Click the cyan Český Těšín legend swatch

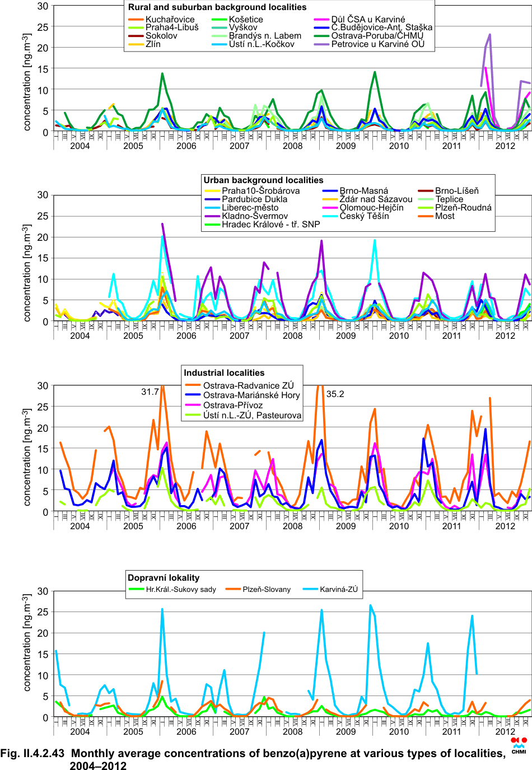[330, 216]
